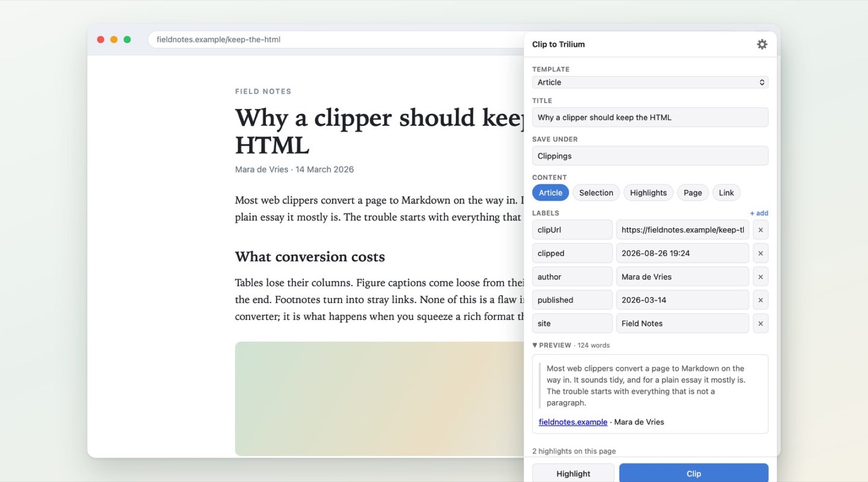
Task: Edit the Title field
Action: point(650,117)
